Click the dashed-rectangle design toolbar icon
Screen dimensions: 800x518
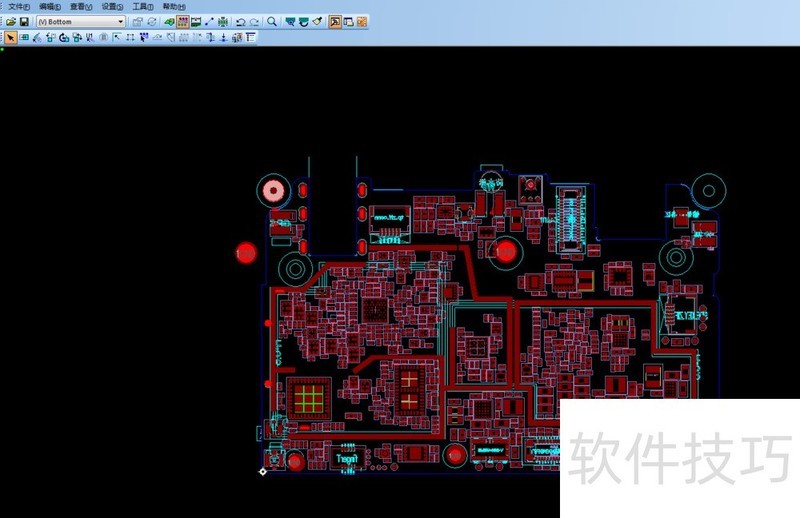130,37
